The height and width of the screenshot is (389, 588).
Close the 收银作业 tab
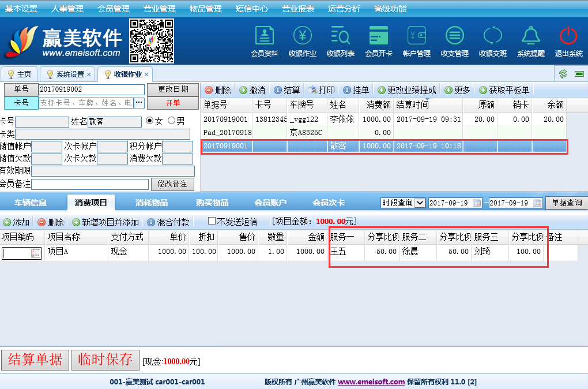click(146, 74)
